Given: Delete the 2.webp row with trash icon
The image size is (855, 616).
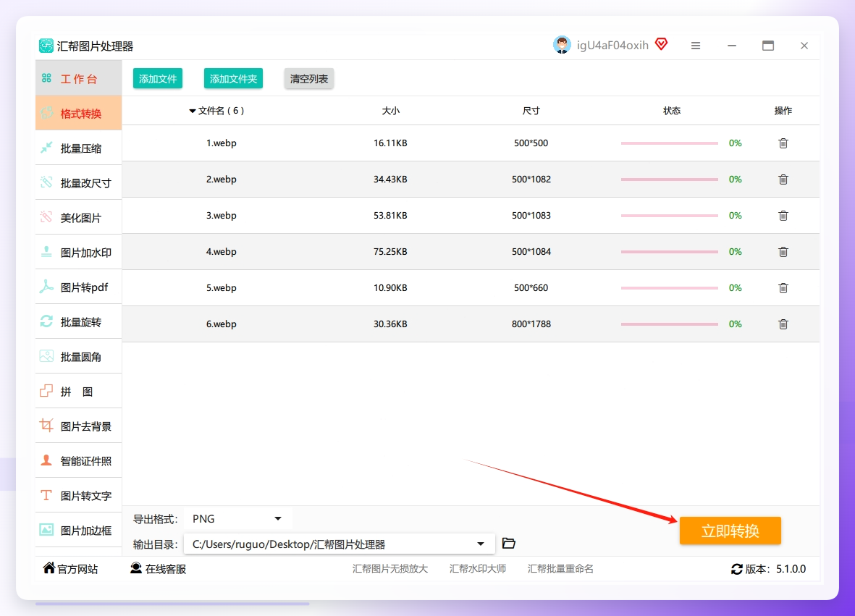Looking at the screenshot, I should 783,180.
